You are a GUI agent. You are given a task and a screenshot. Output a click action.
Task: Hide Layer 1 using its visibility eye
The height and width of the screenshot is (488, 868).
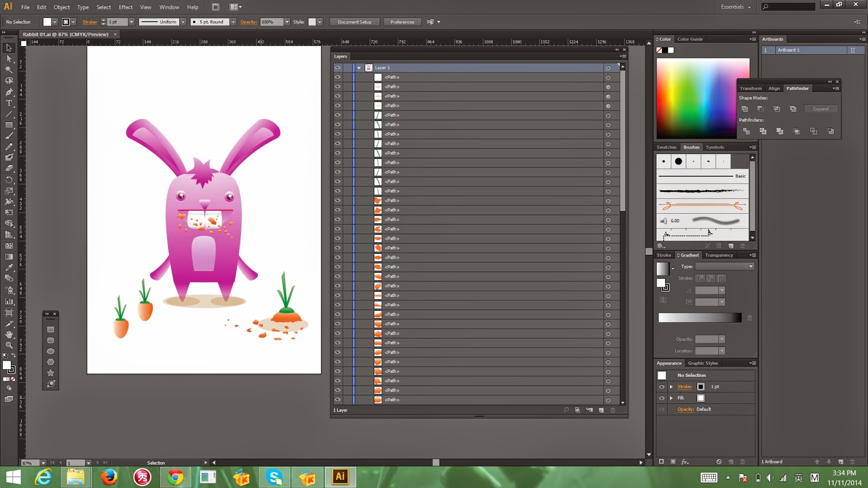[x=338, y=67]
